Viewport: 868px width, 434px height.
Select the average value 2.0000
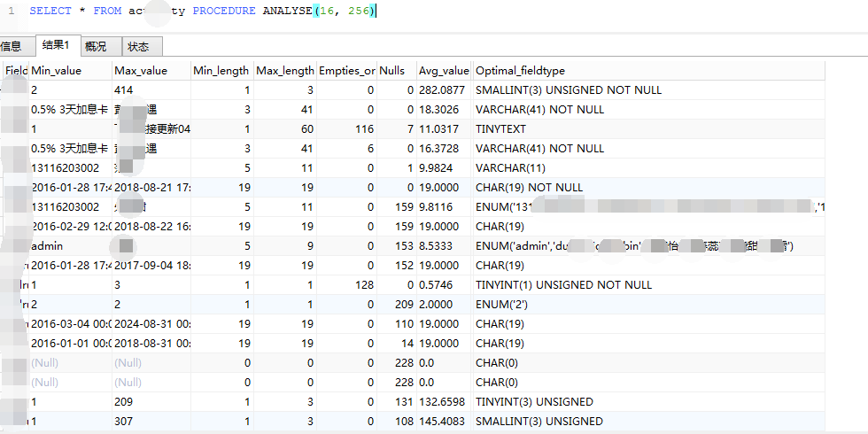point(444,304)
